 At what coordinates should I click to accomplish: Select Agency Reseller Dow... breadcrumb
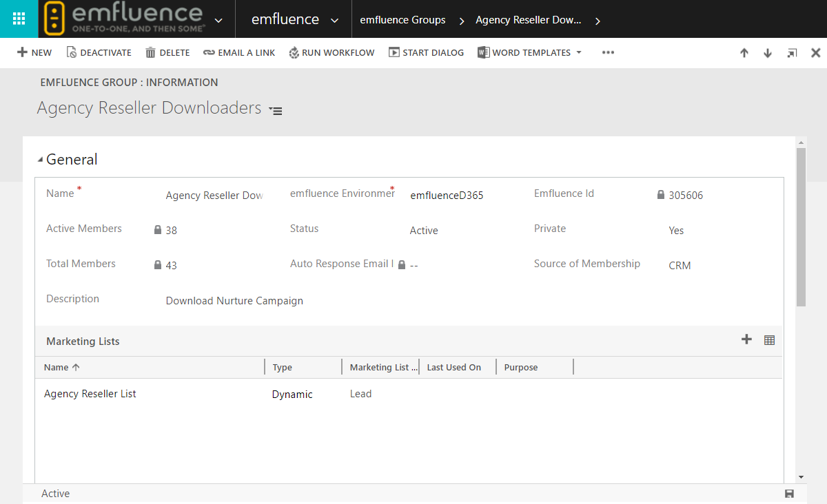click(529, 20)
